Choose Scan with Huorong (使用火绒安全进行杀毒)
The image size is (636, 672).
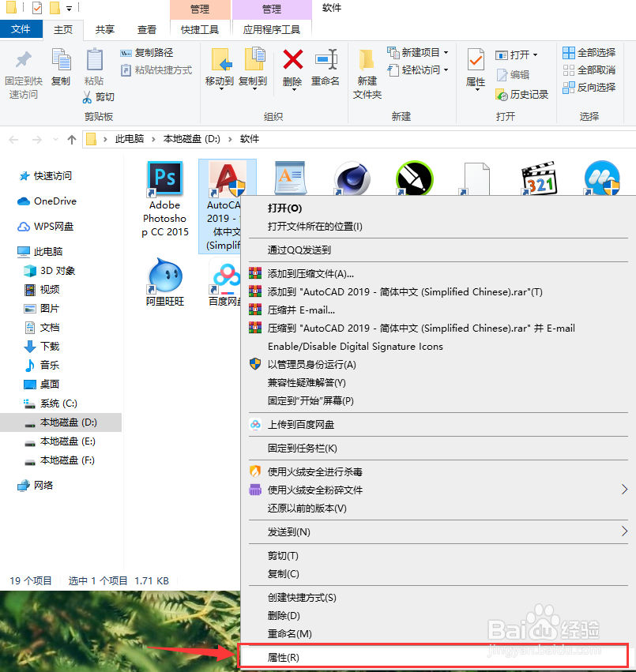[438, 472]
